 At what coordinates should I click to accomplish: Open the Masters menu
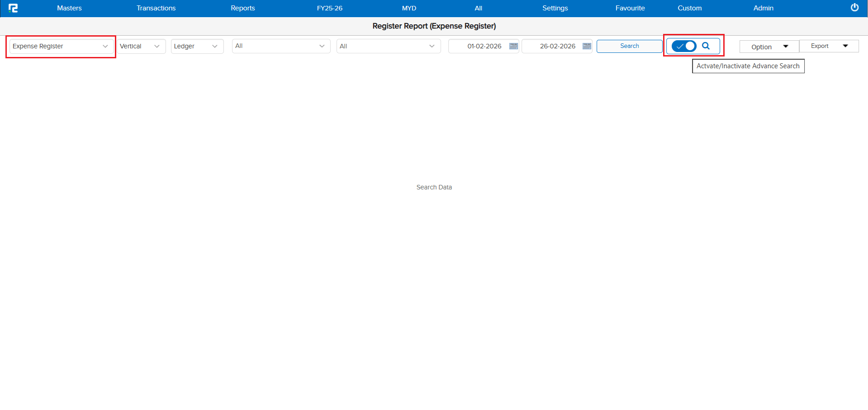pyautogui.click(x=69, y=8)
